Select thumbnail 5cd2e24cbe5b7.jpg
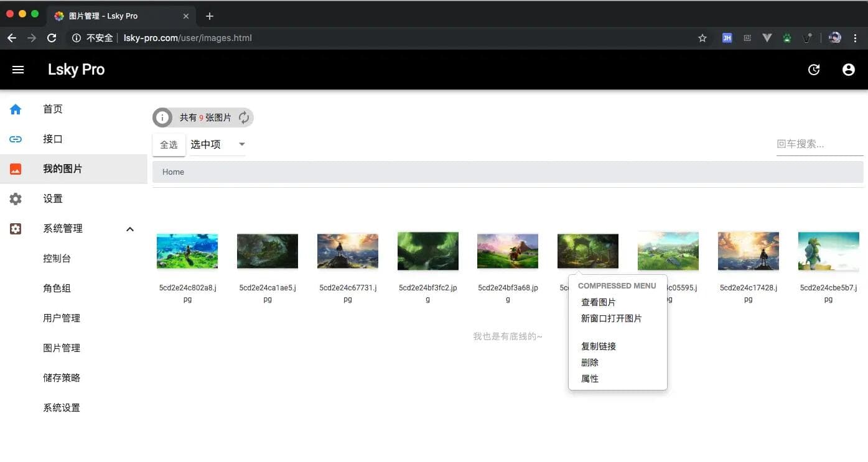This screenshot has width=868, height=462. (x=828, y=251)
